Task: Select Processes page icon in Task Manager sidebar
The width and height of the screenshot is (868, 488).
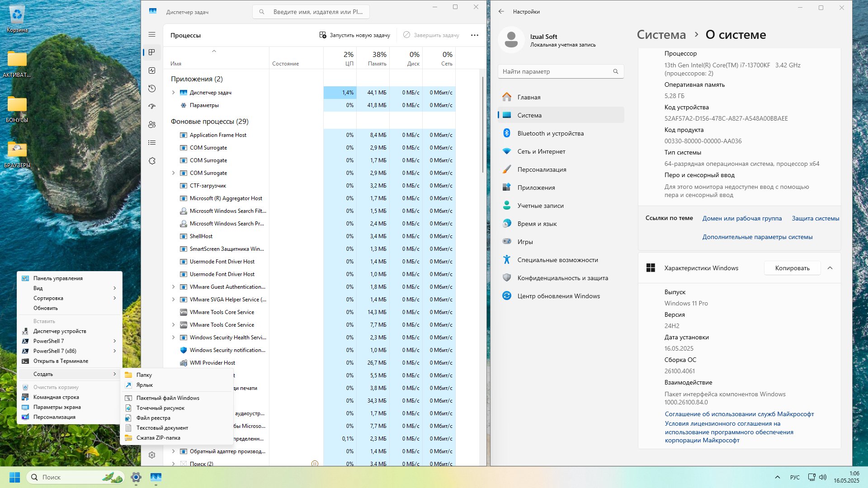Action: [x=152, y=52]
